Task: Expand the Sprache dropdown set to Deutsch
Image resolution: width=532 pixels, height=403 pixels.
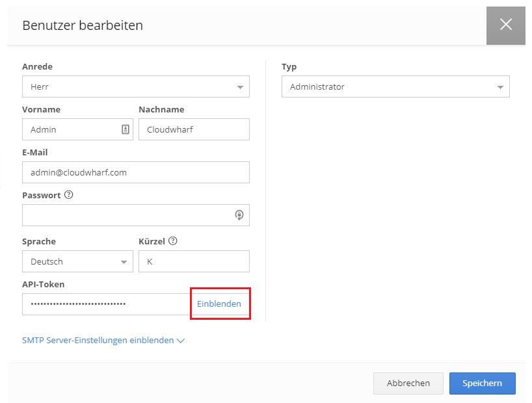Action: coord(77,261)
